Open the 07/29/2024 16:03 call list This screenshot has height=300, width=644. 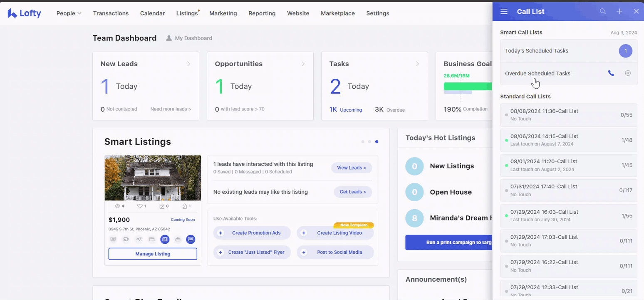pos(569,215)
